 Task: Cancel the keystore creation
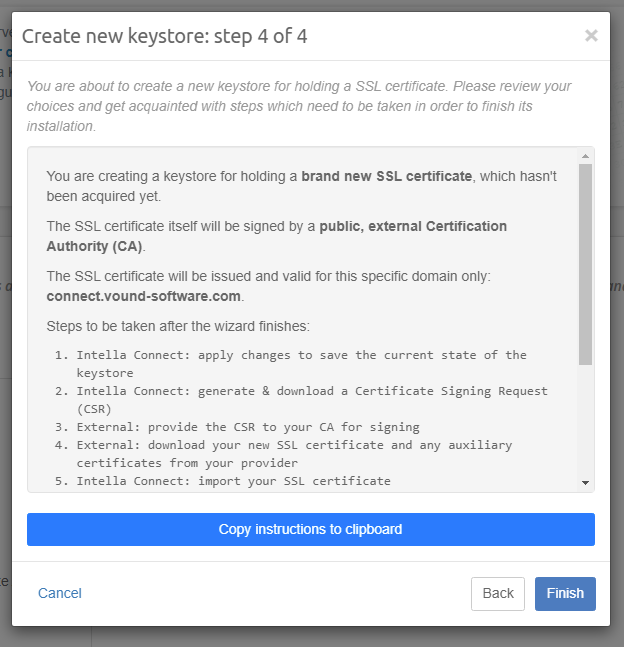[x=60, y=593]
